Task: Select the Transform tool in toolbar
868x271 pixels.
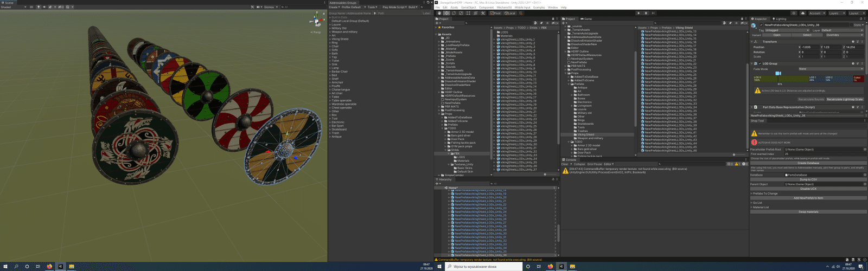Action: click(475, 13)
